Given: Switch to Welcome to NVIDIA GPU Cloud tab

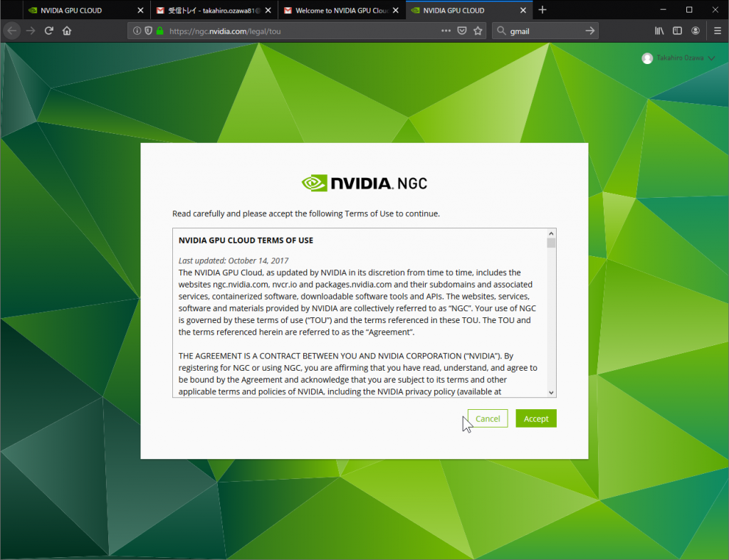Looking at the screenshot, I should click(339, 11).
